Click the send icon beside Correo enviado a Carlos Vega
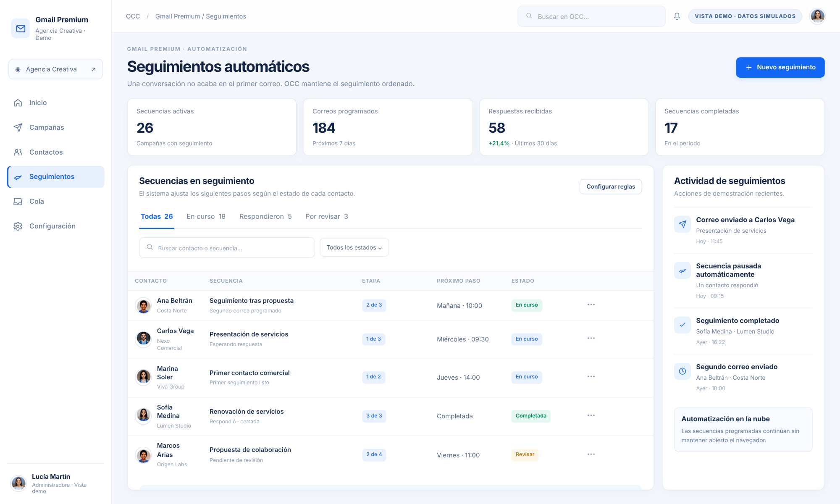This screenshot has width=840, height=504. tap(682, 224)
